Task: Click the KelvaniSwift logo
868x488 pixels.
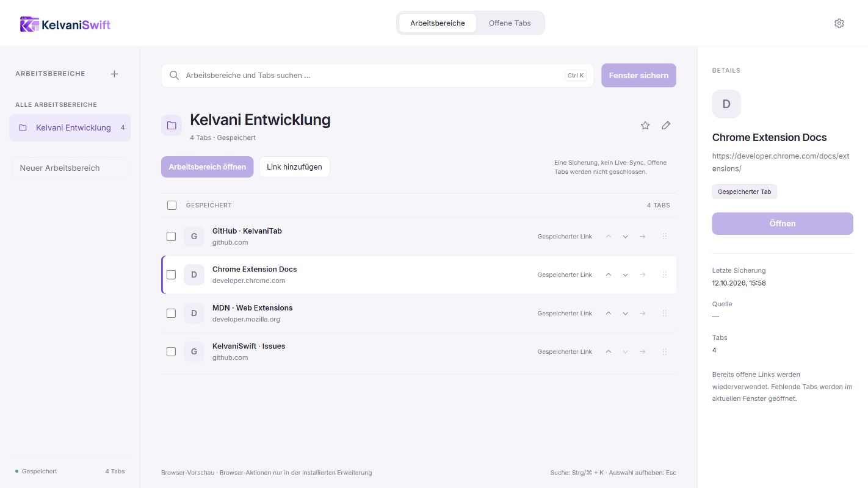Action: point(65,24)
